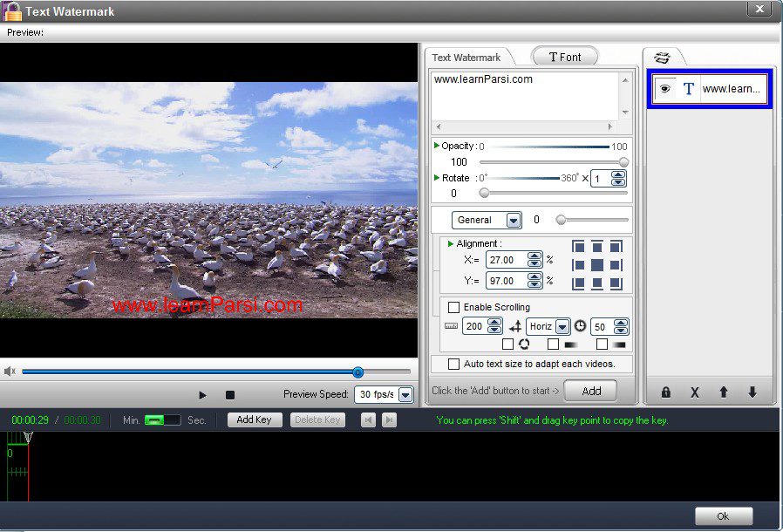Tick the fade-out gradient checkbox
The image size is (783, 532).
(602, 344)
